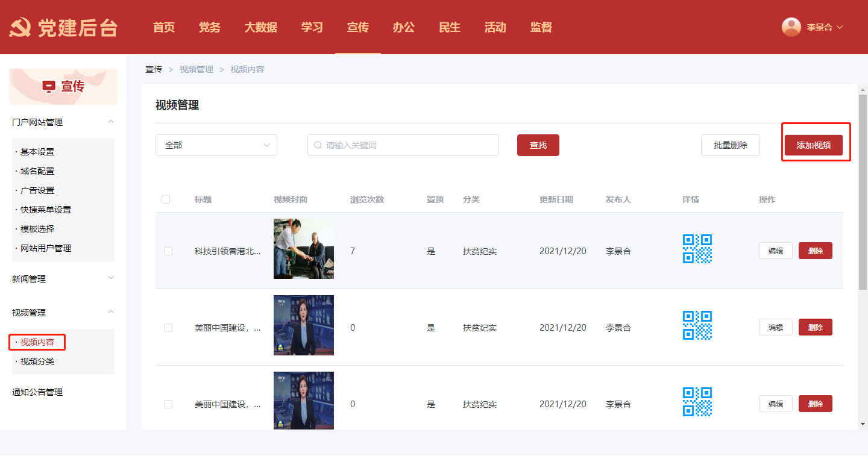The width and height of the screenshot is (868, 456).
Task: Click 批量删除 to bulk delete videos
Action: [x=730, y=145]
